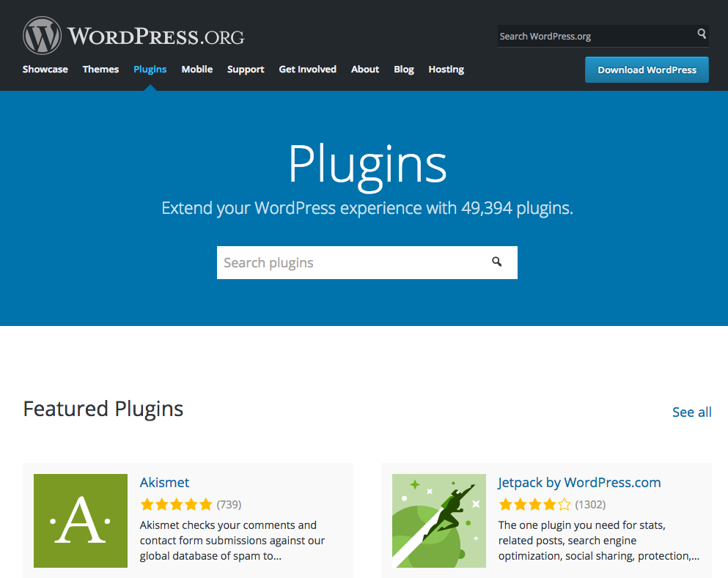Open the Blog link in navigation
This screenshot has height=578, width=728.
click(x=404, y=70)
